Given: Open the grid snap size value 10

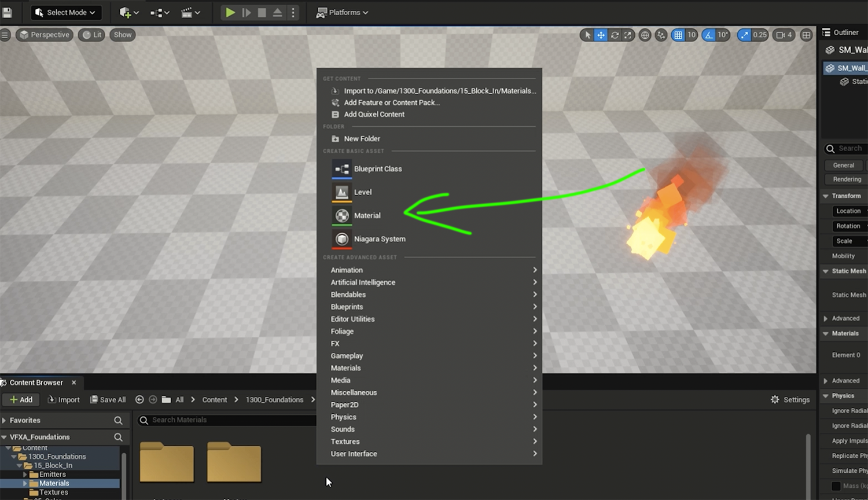Looking at the screenshot, I should pos(692,35).
